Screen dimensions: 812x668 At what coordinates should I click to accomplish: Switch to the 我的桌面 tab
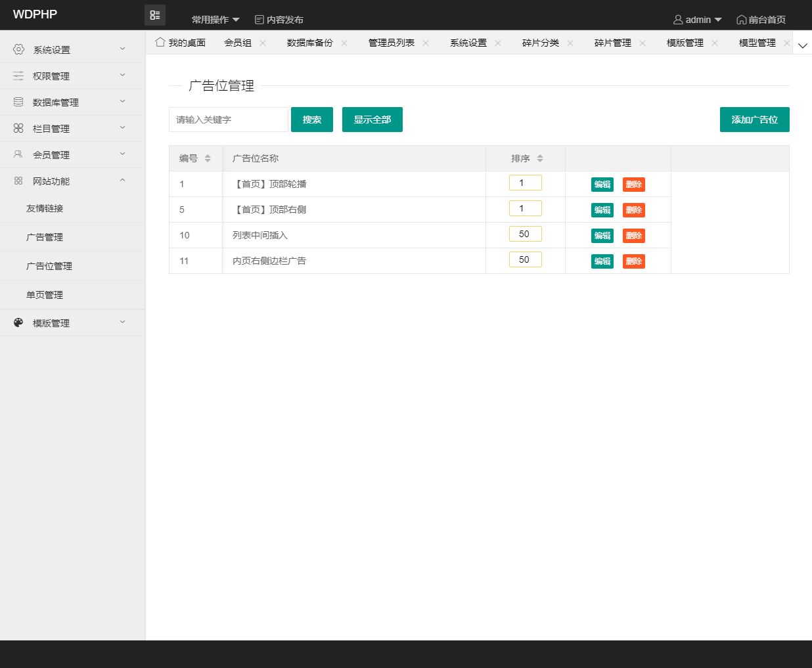(x=181, y=43)
